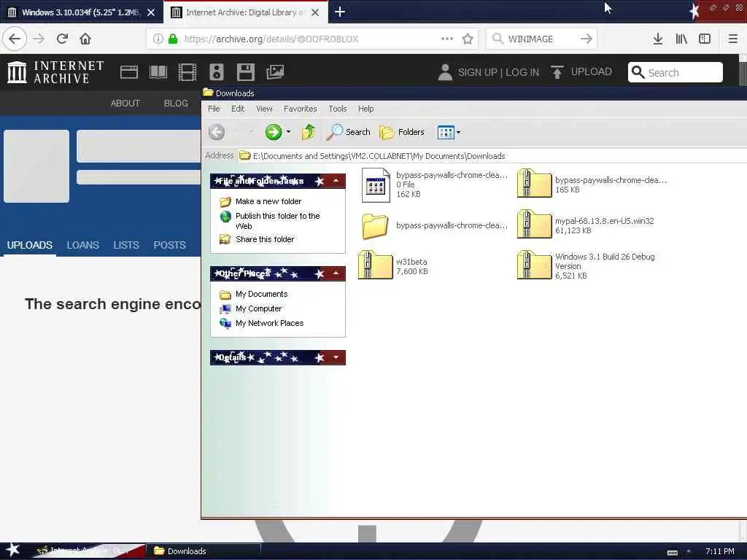Click Publish this folder to the Web

click(x=278, y=221)
